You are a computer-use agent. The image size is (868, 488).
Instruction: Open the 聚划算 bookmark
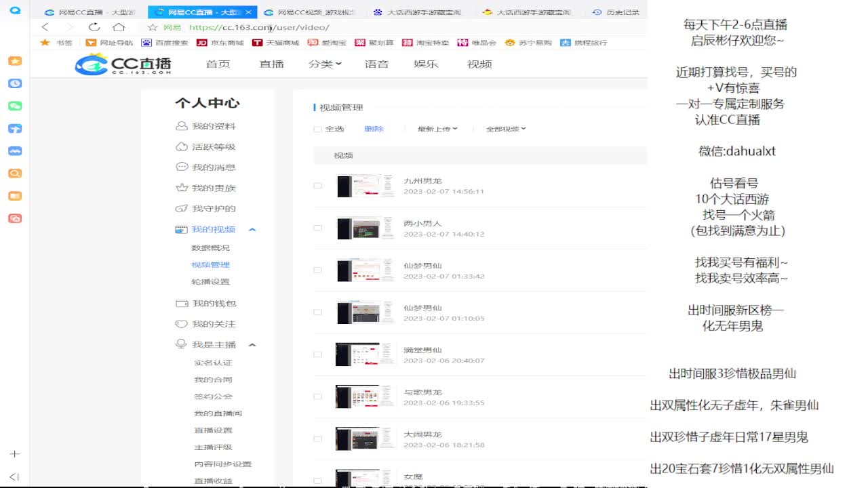(x=374, y=43)
